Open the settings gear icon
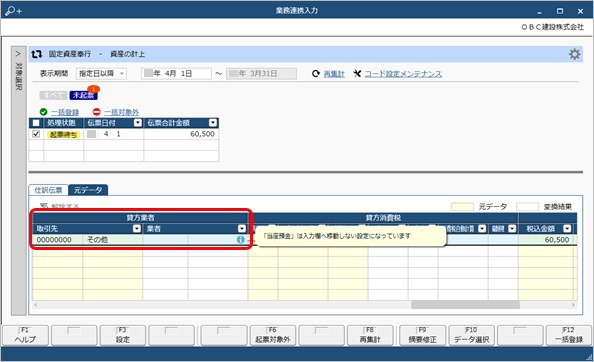Screen dimensions: 594x362 574,54
